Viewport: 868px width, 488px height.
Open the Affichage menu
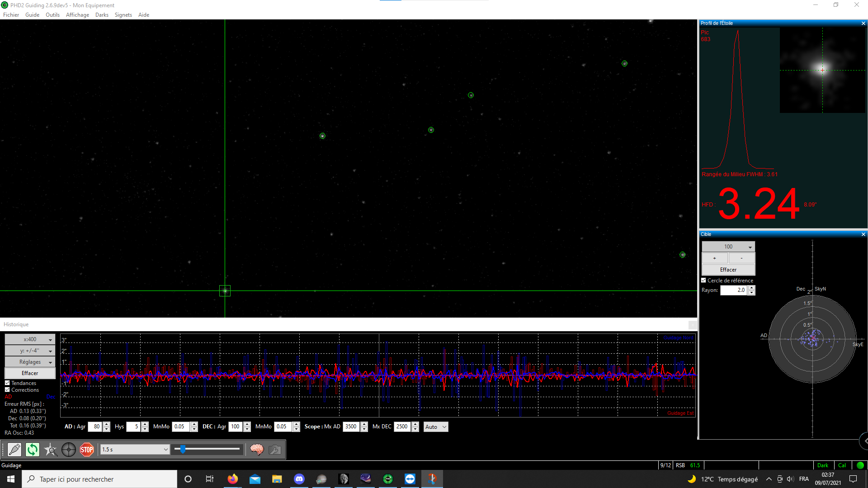pyautogui.click(x=77, y=15)
